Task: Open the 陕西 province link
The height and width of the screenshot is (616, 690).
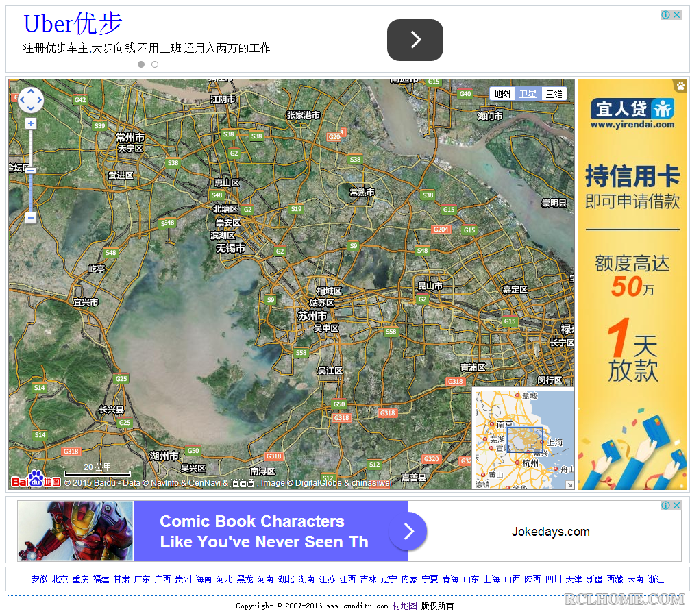Action: coord(532,579)
